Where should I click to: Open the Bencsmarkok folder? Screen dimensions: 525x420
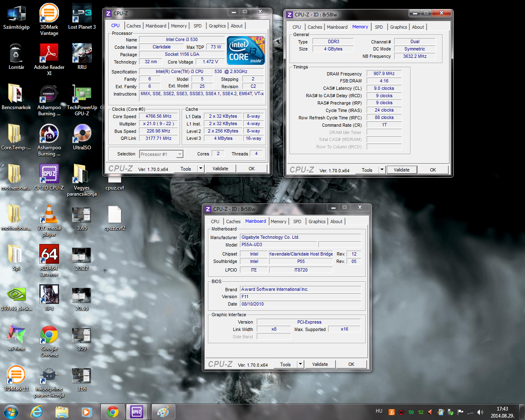tap(16, 96)
